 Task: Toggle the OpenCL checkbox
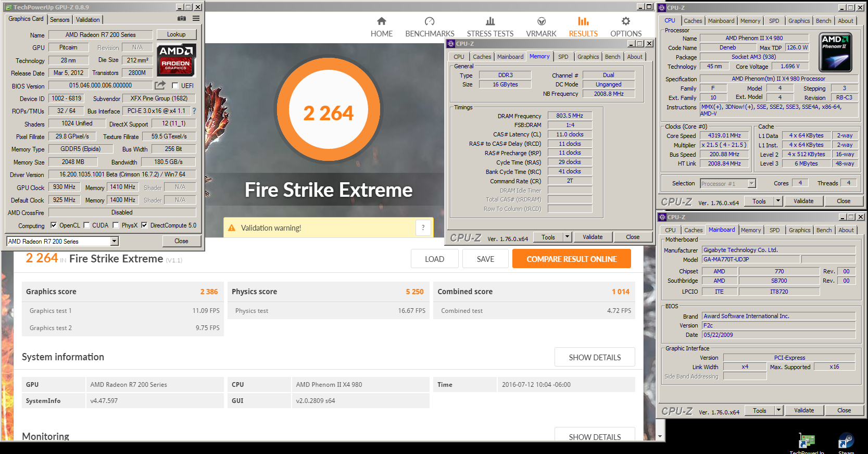pos(54,225)
